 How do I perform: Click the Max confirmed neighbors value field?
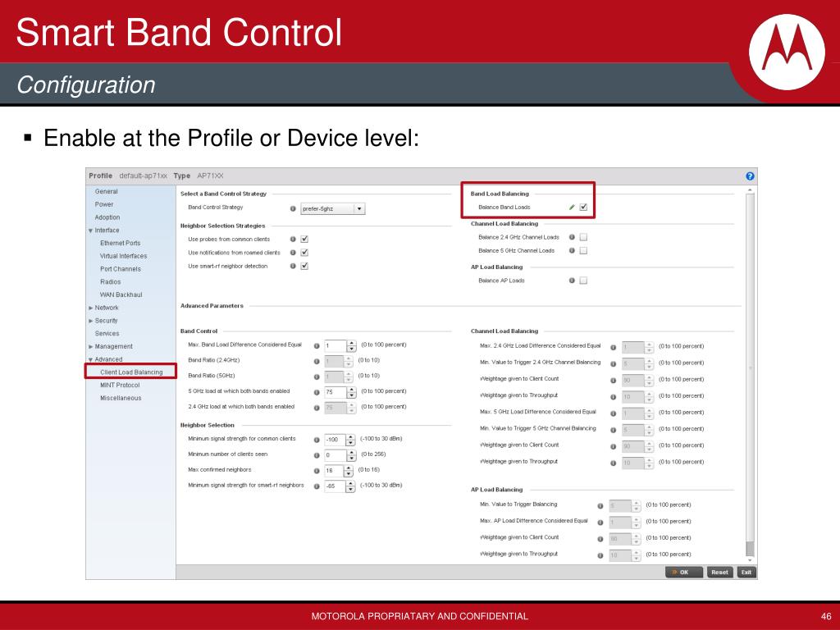pyautogui.click(x=335, y=471)
